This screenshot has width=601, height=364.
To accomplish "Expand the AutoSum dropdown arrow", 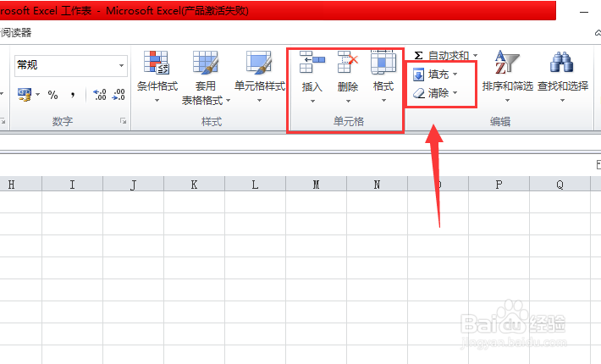I will pyautogui.click(x=475, y=56).
